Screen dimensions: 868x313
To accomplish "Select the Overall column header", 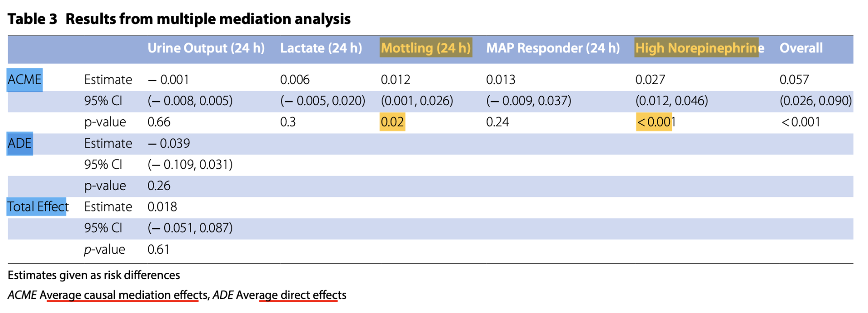I will point(801,48).
